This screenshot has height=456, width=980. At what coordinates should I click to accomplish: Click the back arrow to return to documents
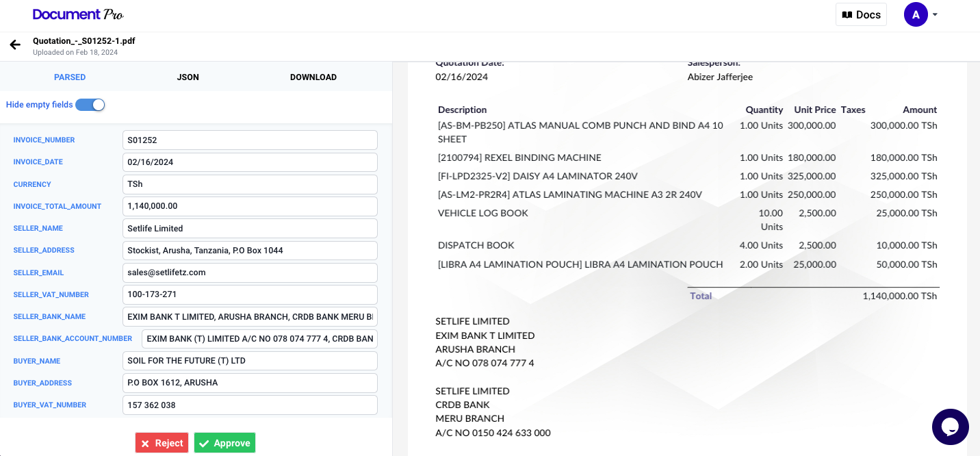point(15,45)
